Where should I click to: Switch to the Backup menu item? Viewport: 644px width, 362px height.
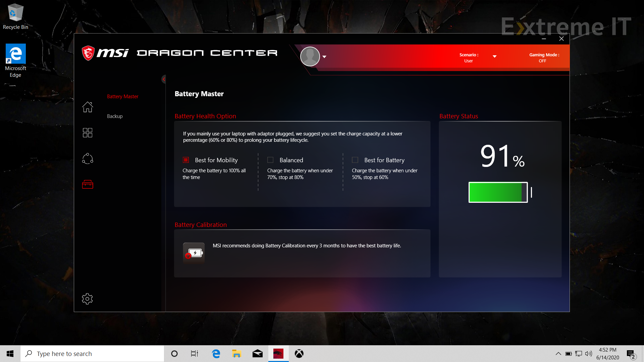tap(115, 116)
